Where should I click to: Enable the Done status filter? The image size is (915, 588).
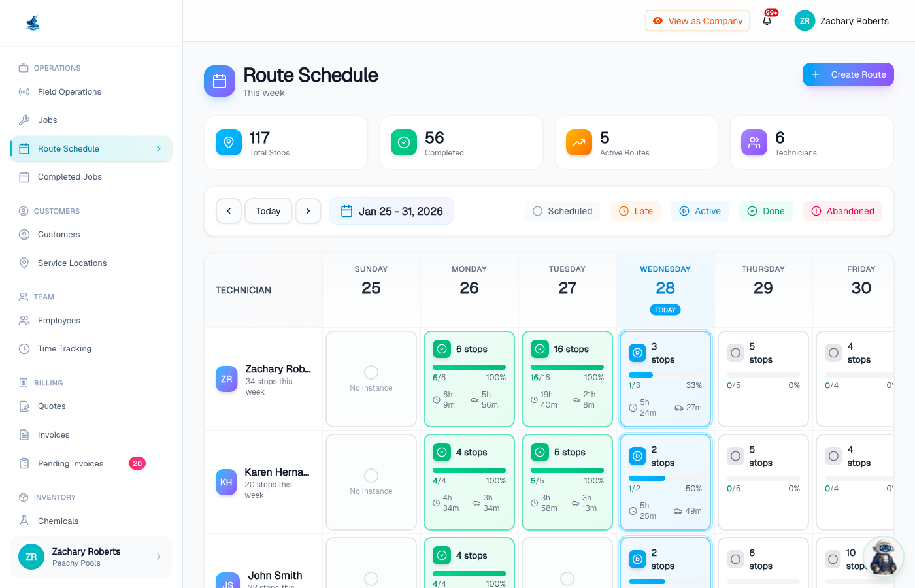click(x=766, y=210)
